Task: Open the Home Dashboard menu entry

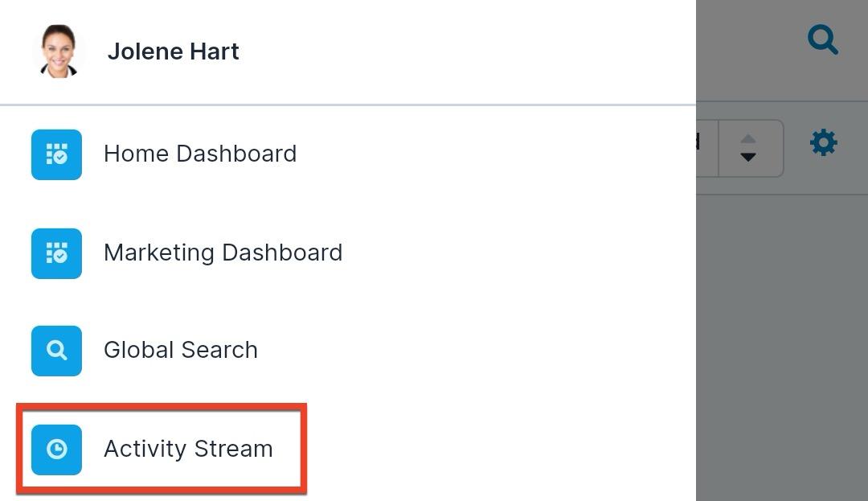Action: pyautogui.click(x=200, y=154)
